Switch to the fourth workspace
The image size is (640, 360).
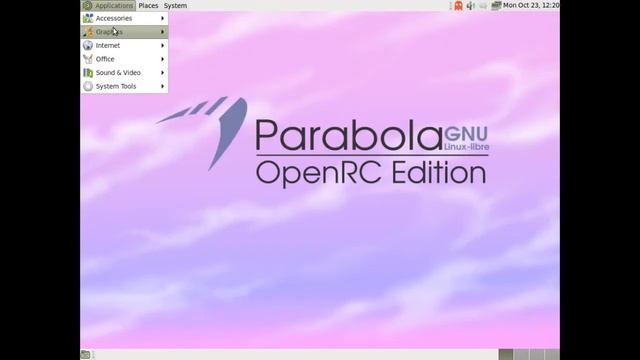[552, 355]
